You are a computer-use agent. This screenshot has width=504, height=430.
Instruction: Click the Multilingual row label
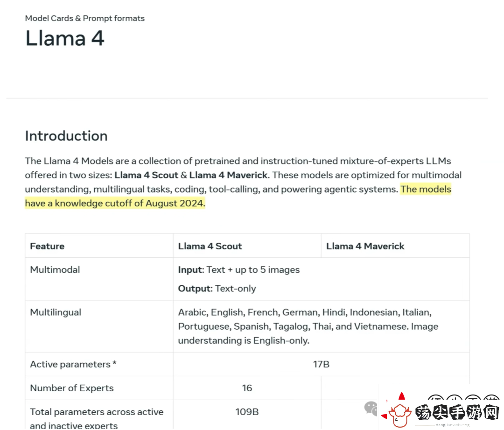click(56, 313)
